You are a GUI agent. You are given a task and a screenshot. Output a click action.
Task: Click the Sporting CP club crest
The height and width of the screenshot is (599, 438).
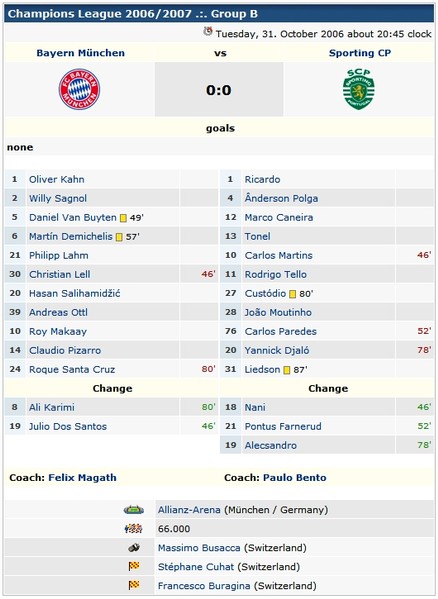tap(359, 89)
